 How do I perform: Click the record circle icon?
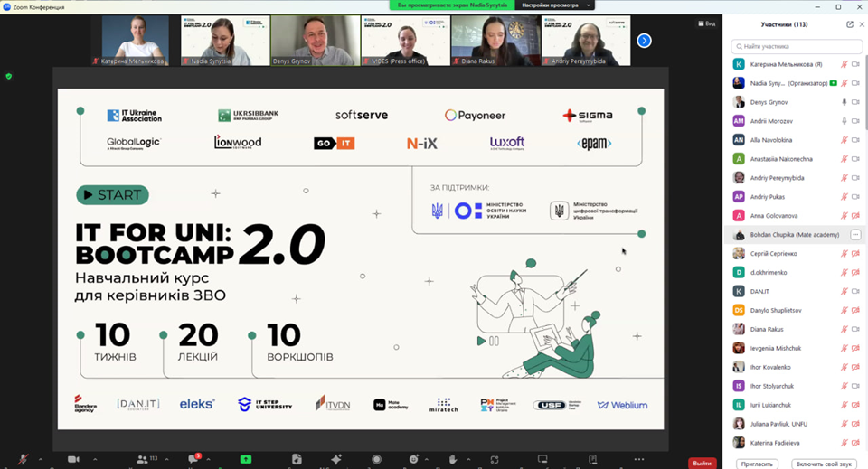pos(376,459)
